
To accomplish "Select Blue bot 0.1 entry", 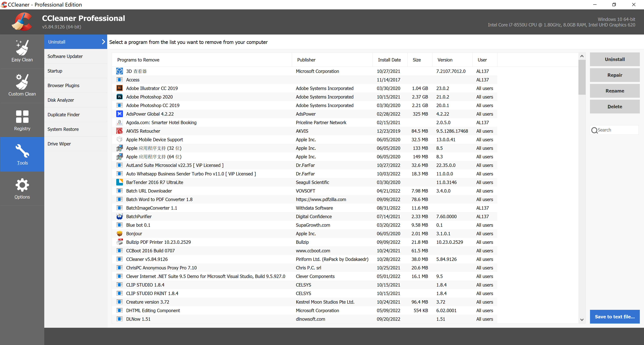I will tap(305, 225).
